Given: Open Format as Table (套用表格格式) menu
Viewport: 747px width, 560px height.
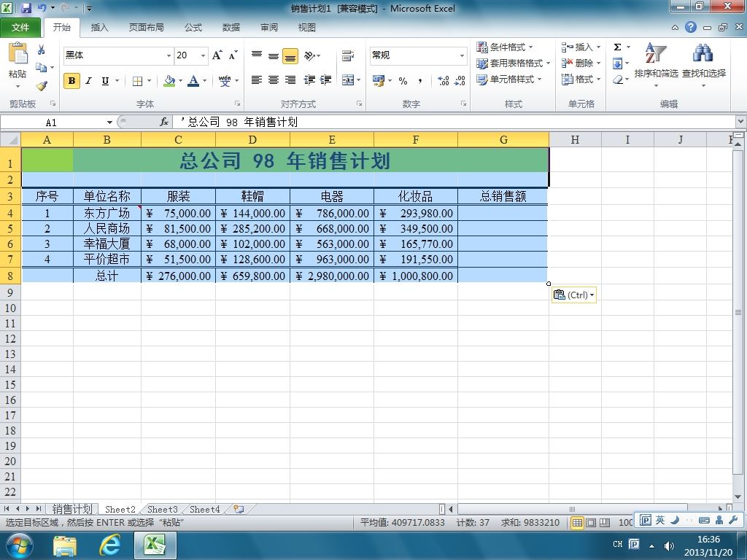Looking at the screenshot, I should tap(514, 63).
